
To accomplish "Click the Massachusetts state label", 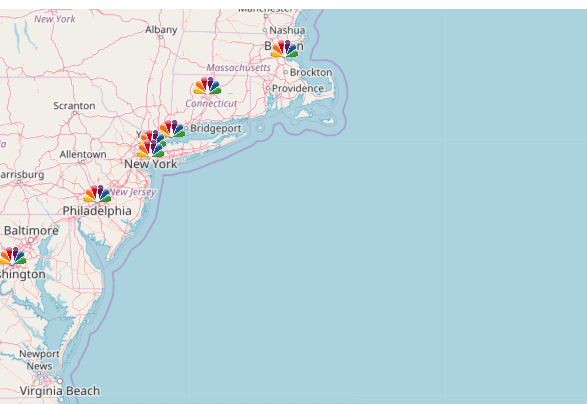I will point(239,67).
